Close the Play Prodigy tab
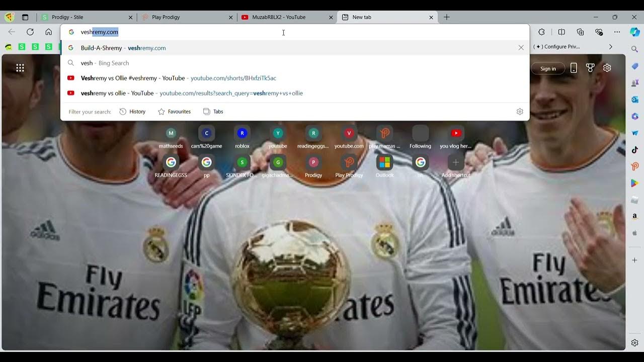 [x=231, y=17]
